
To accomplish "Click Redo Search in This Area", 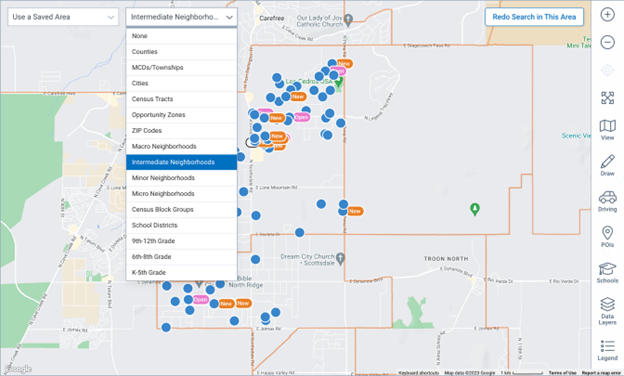I will click(x=534, y=17).
